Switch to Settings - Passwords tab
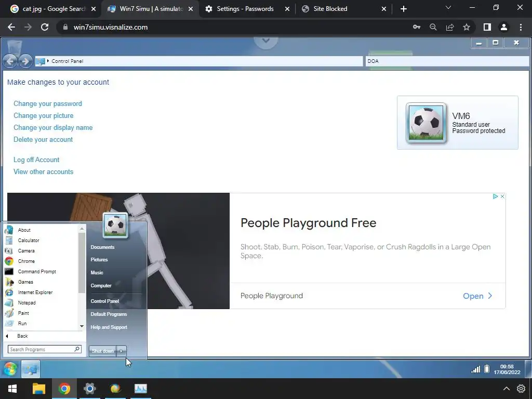This screenshot has height=399, width=532. tap(247, 9)
